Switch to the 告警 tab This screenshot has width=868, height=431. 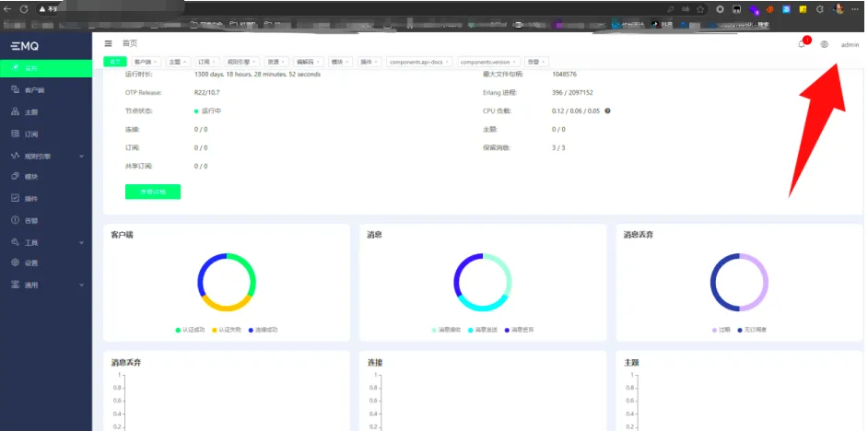pos(536,62)
